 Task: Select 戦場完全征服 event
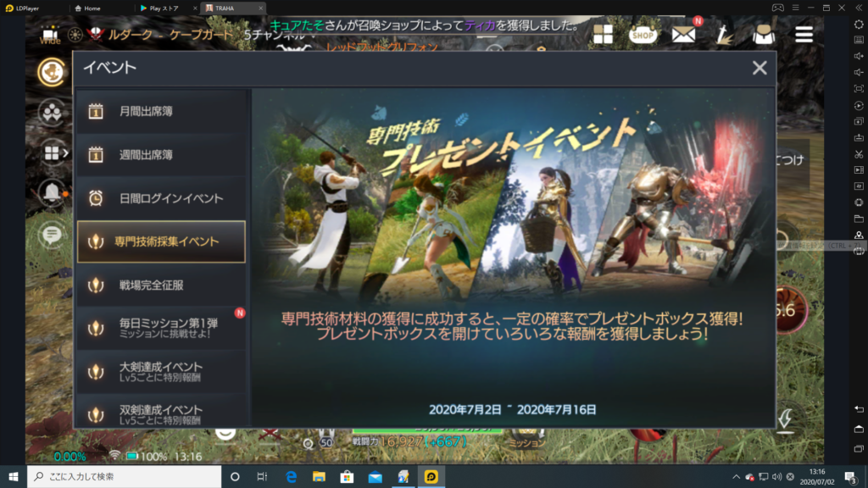[161, 285]
